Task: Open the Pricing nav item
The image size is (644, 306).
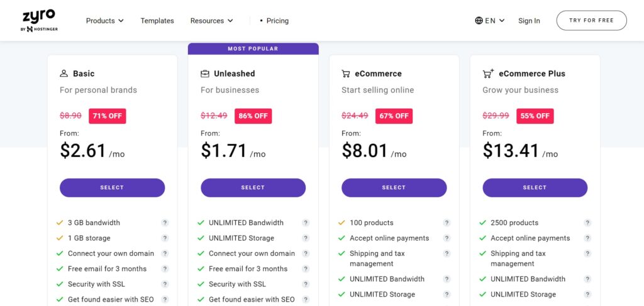Action: tap(274, 21)
